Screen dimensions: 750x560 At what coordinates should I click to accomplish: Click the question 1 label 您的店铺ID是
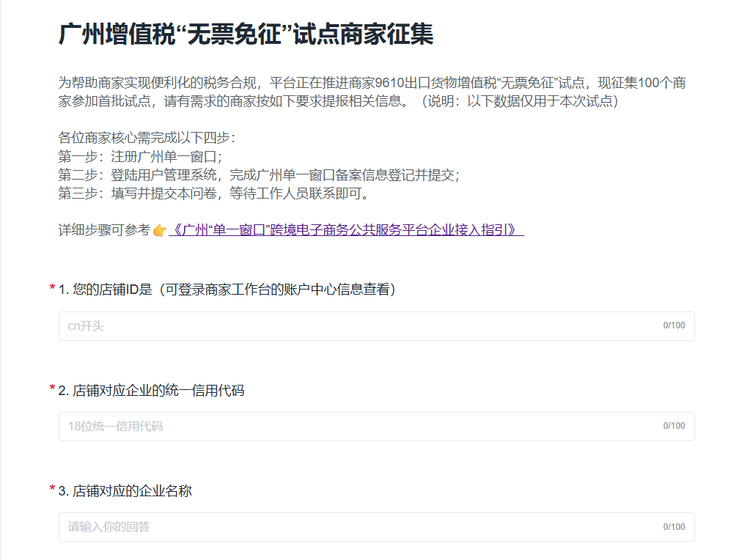(x=227, y=290)
